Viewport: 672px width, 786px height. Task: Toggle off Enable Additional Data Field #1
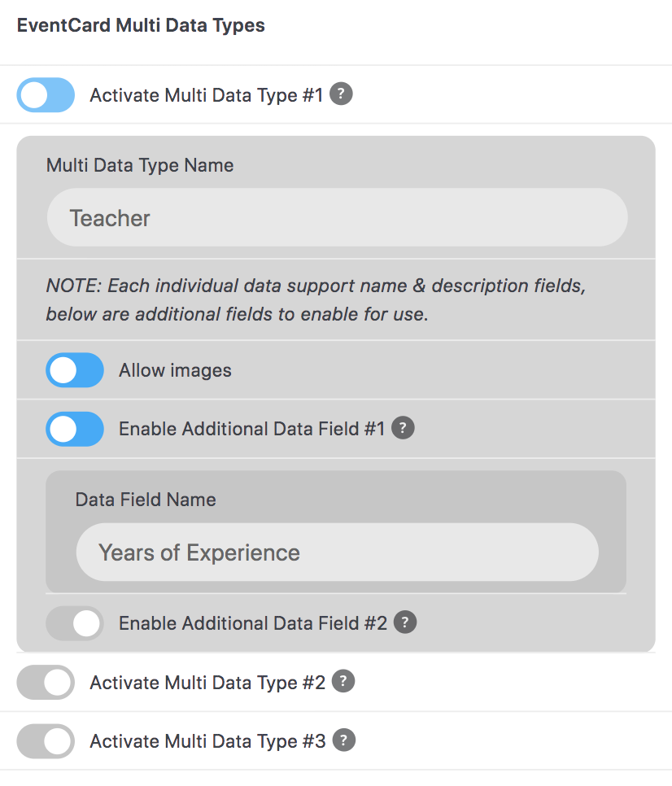tap(75, 429)
